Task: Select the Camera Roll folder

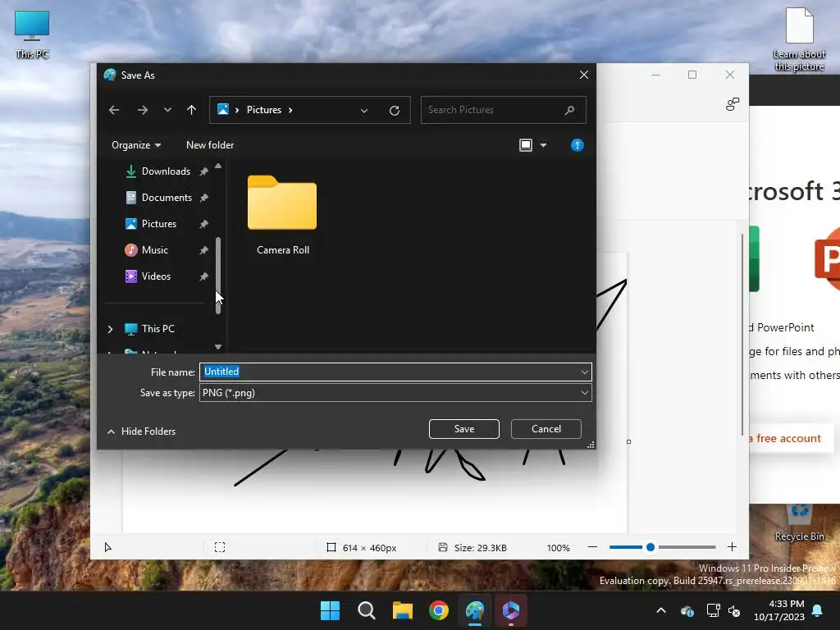Action: 282,215
